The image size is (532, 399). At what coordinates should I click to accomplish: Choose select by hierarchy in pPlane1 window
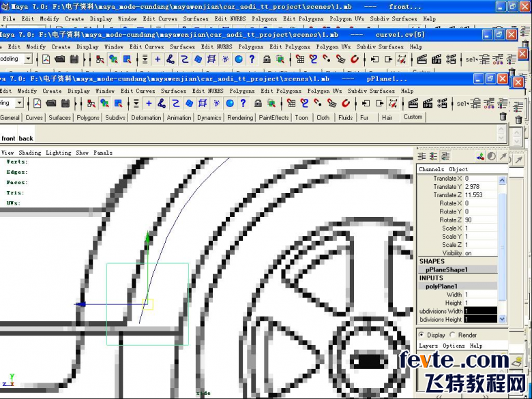point(91,103)
